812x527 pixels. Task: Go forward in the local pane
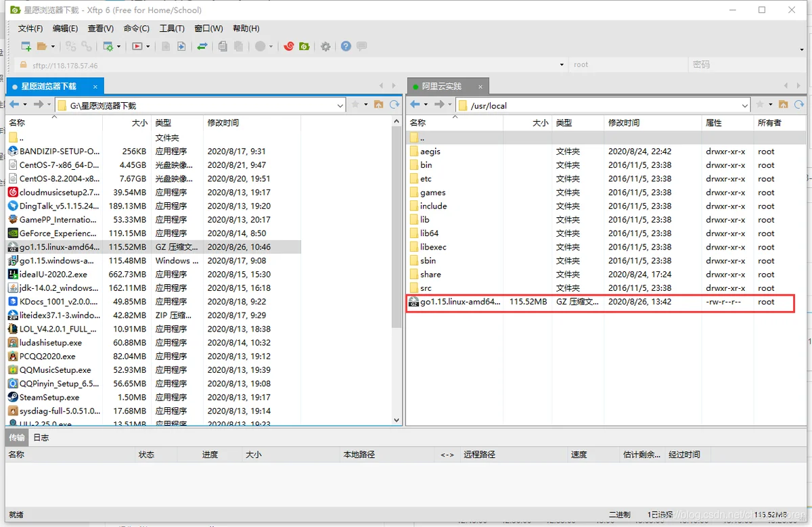[39, 105]
